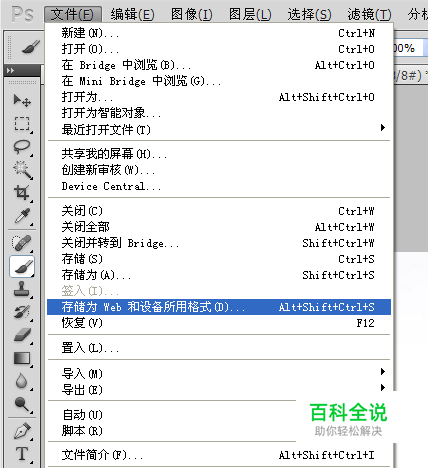Select the History Brush tool
Viewport: 428px width, 468px height.
[22, 312]
